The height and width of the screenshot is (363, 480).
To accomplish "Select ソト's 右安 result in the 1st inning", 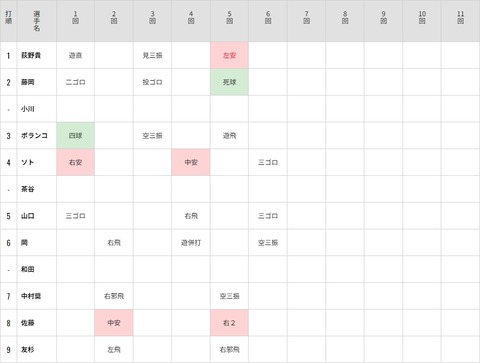I will 76,162.
